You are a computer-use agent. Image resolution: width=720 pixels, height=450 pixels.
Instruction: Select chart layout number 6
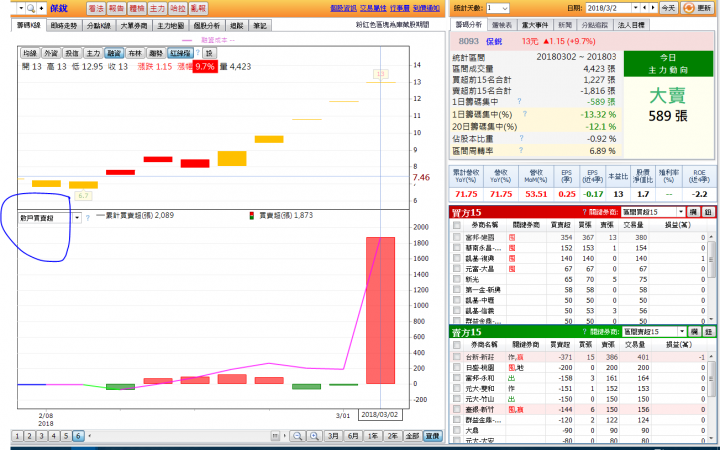(78, 436)
